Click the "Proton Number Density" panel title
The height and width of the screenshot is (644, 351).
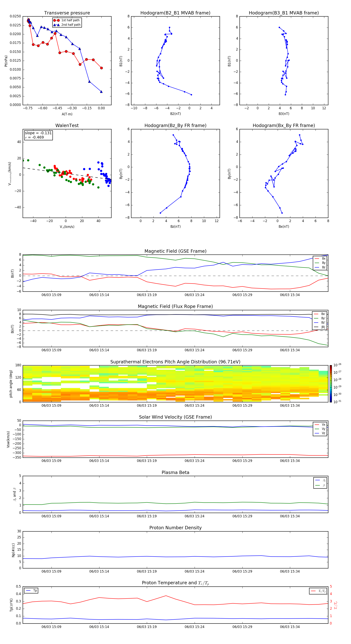(175, 528)
